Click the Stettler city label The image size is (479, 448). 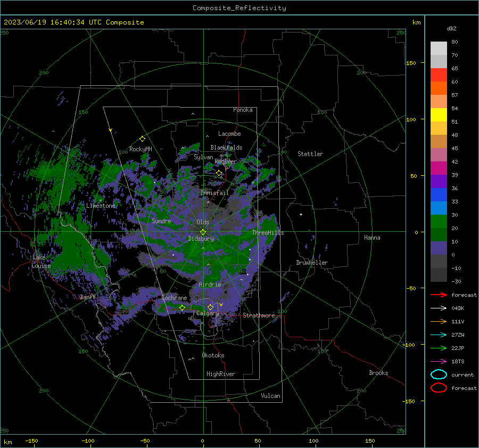[310, 154]
